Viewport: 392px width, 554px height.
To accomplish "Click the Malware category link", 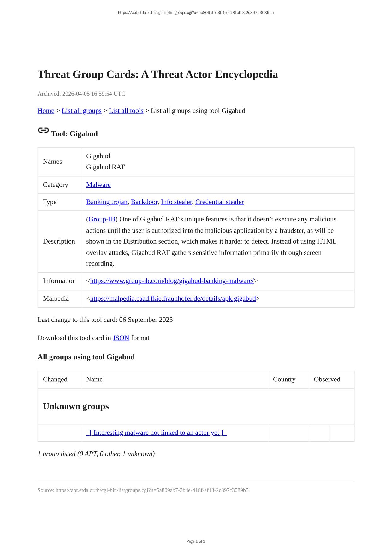I will [98, 185].
